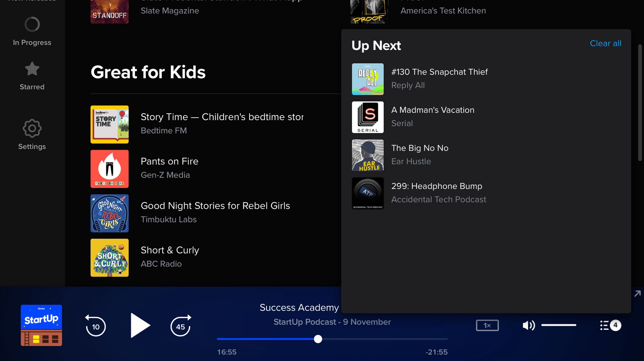Click the Success Academy episode title
Screen dimensions: 644x361
[299, 308]
